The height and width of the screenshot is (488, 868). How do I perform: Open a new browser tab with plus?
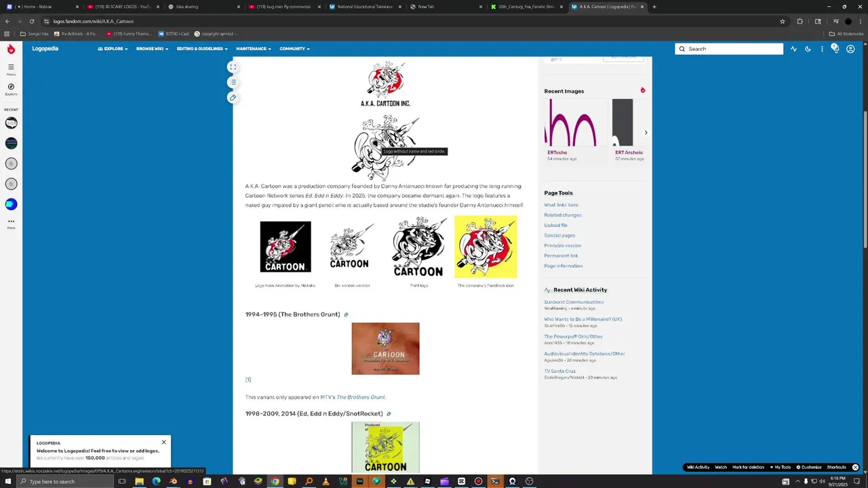tap(654, 7)
